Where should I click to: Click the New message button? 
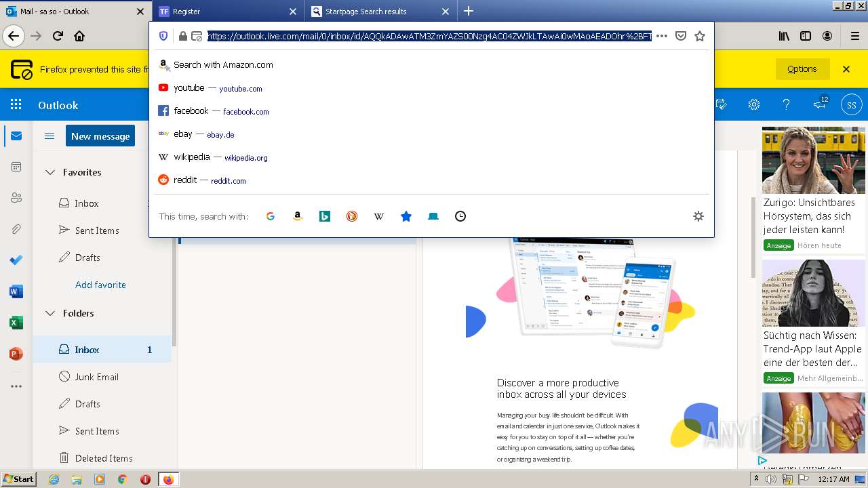point(100,136)
